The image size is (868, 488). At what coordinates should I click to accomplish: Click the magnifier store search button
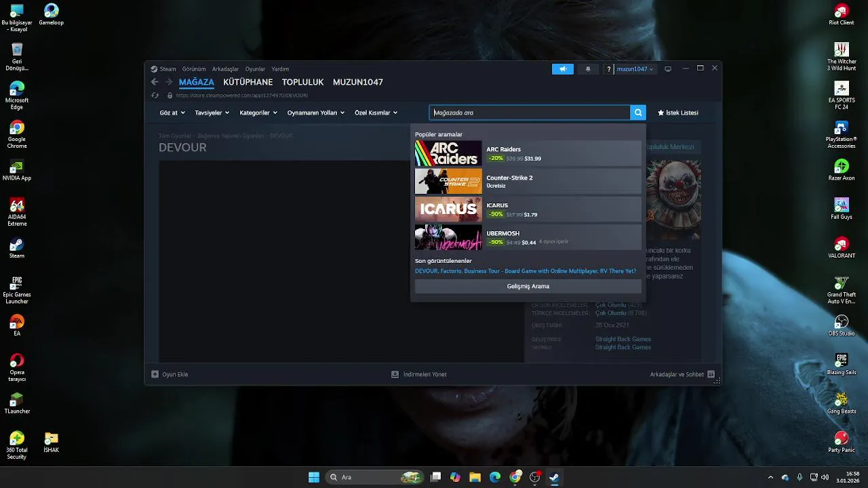(637, 113)
